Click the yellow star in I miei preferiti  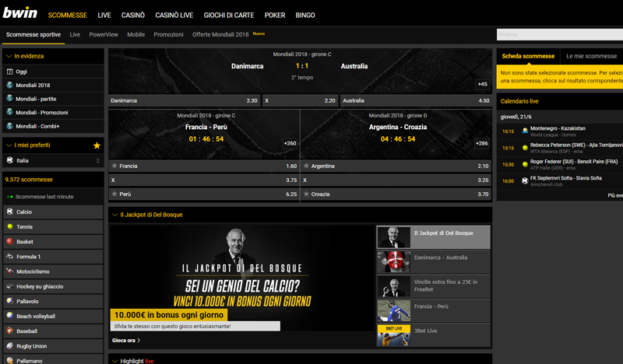(x=97, y=145)
